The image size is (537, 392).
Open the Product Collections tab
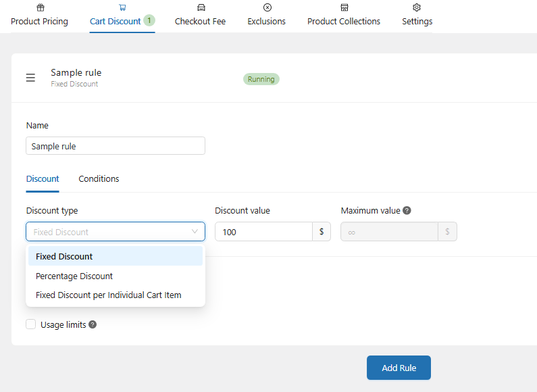[x=344, y=21]
